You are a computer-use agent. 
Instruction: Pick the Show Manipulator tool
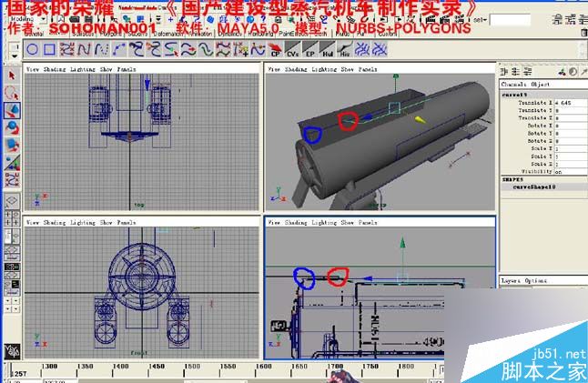pyautogui.click(x=12, y=163)
